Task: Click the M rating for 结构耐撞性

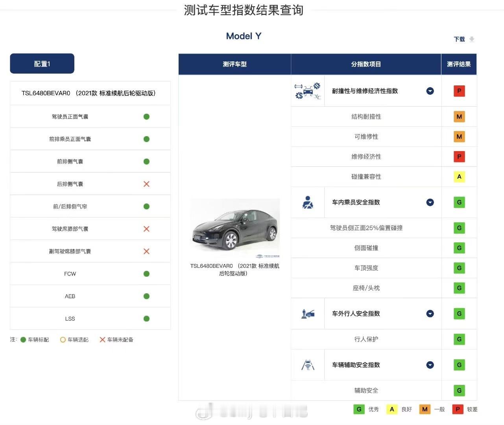Action: [x=459, y=116]
